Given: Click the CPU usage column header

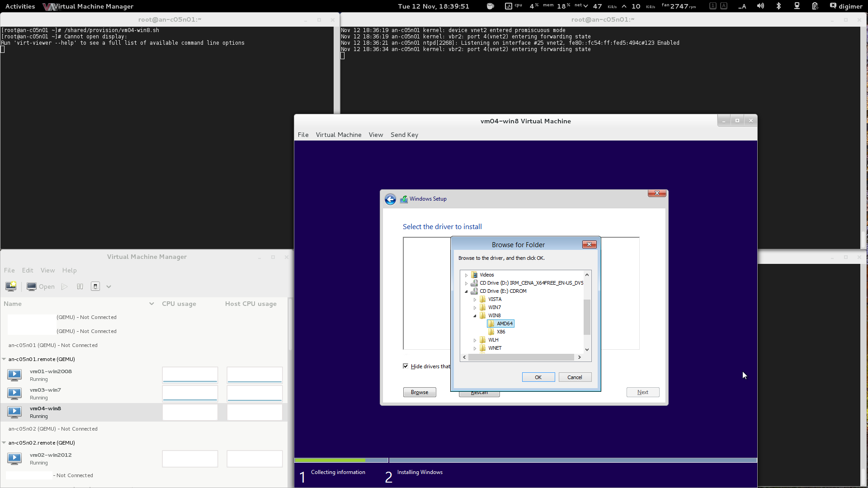Looking at the screenshot, I should [179, 304].
